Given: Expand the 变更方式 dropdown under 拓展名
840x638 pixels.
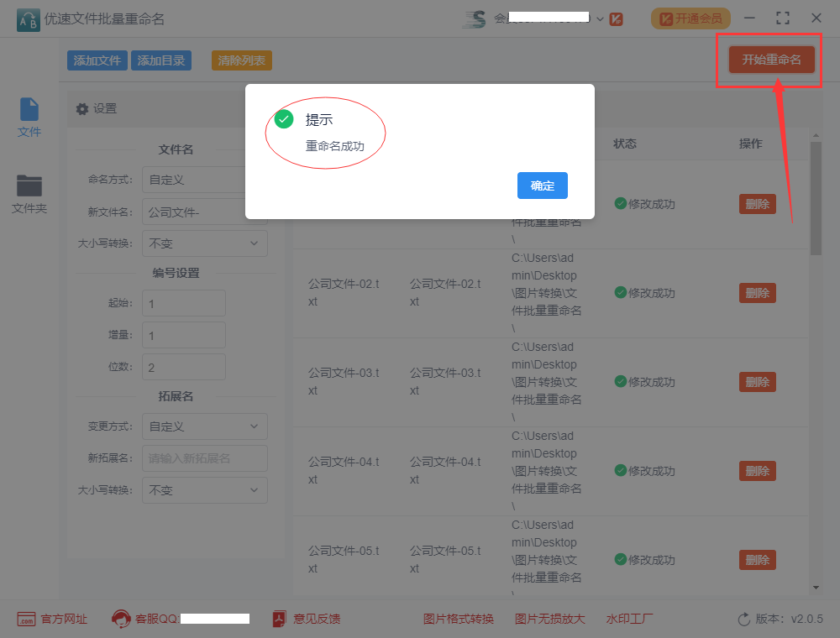Looking at the screenshot, I should coord(204,426).
